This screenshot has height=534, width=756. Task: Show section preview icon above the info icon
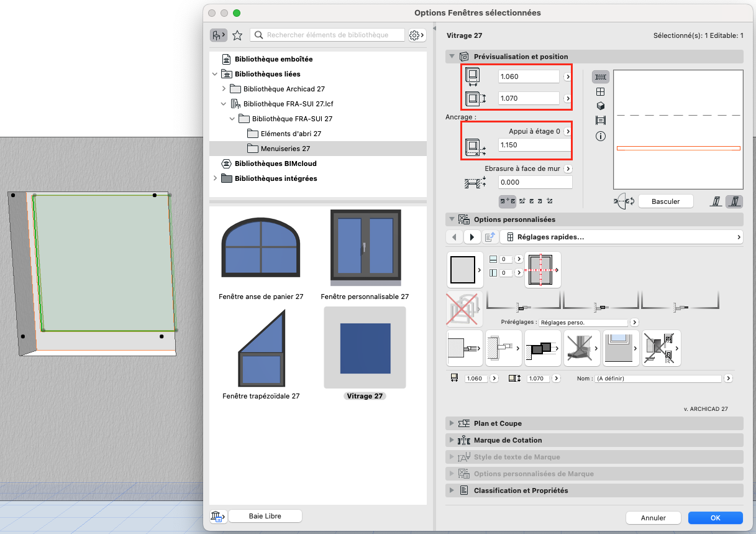[600, 120]
